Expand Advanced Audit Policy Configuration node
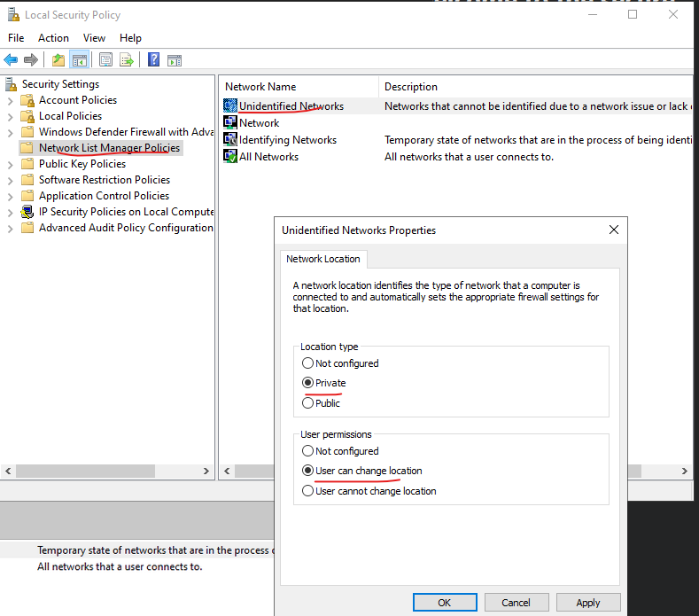Viewport: 699px width, 616px height. [11, 228]
